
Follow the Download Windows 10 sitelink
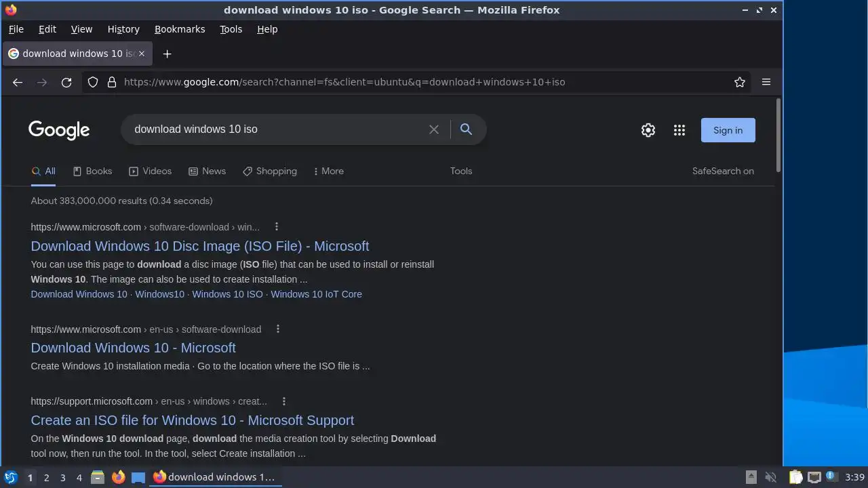pyautogui.click(x=79, y=294)
